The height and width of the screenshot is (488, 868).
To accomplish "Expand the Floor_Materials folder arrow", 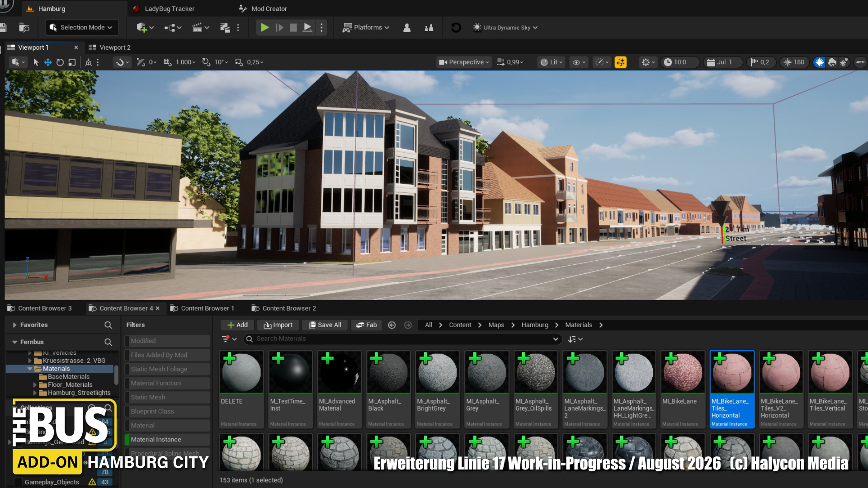I will pos(35,385).
